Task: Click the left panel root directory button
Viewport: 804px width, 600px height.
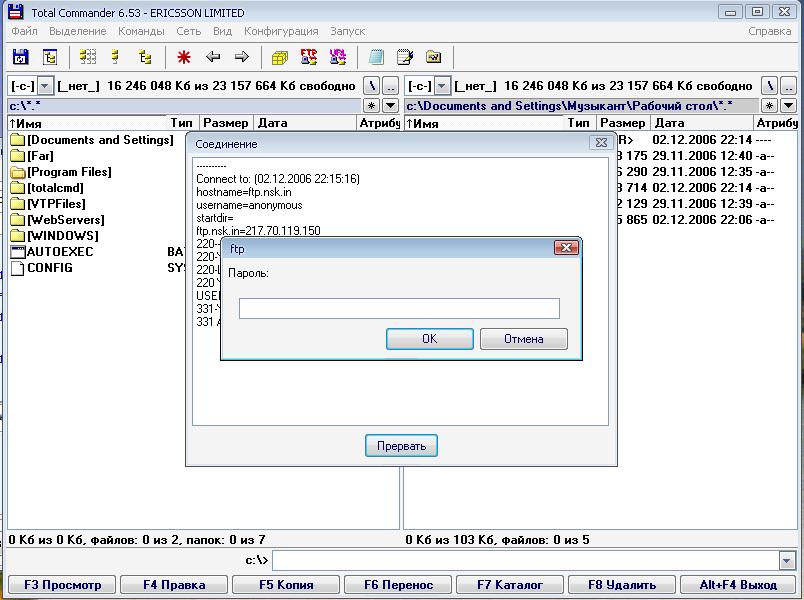Action: (371, 86)
